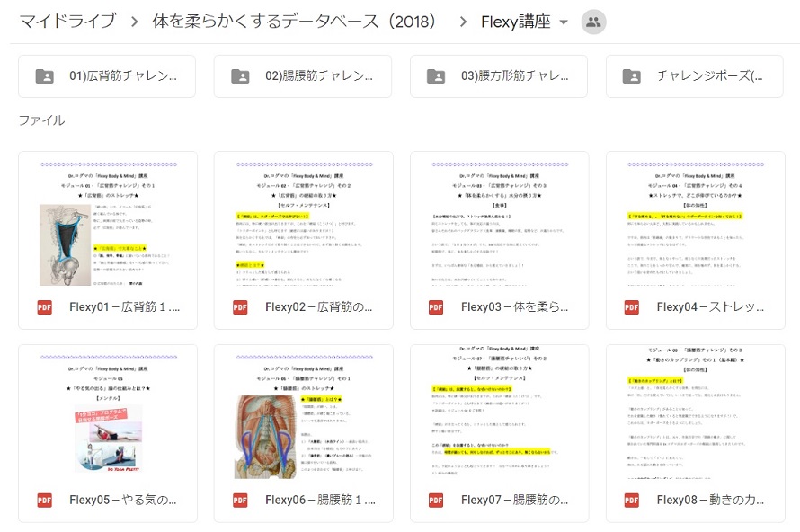The image size is (800, 532).
Task: Open the 03)腰方形筋チャレ... folder
Action: 499,76
